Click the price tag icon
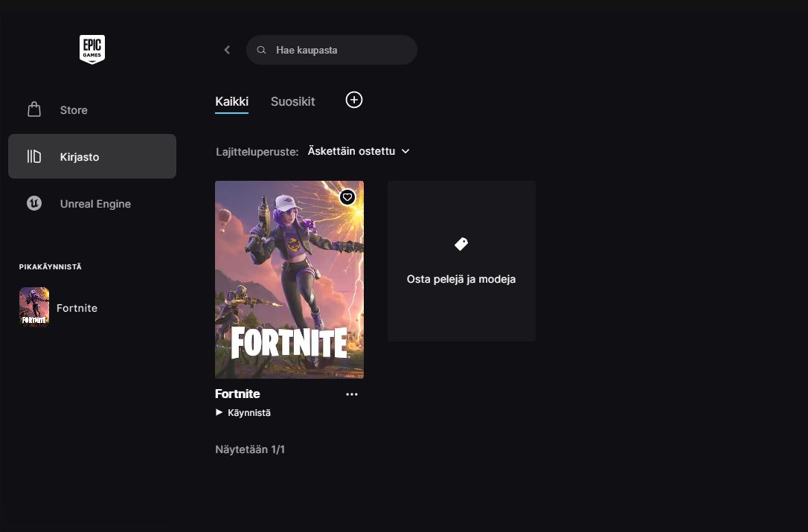Screen dimensions: 808x532 tap(461, 244)
